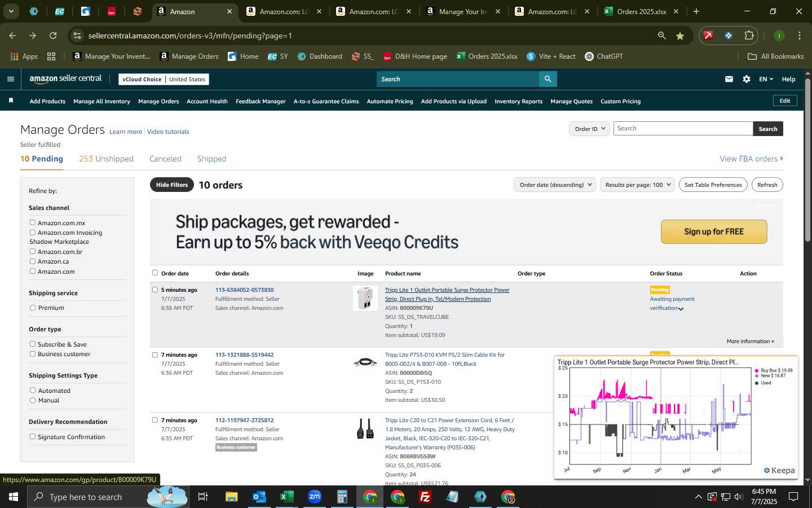Click the Seller Central header search field
This screenshot has height=508, width=812.
click(x=457, y=79)
